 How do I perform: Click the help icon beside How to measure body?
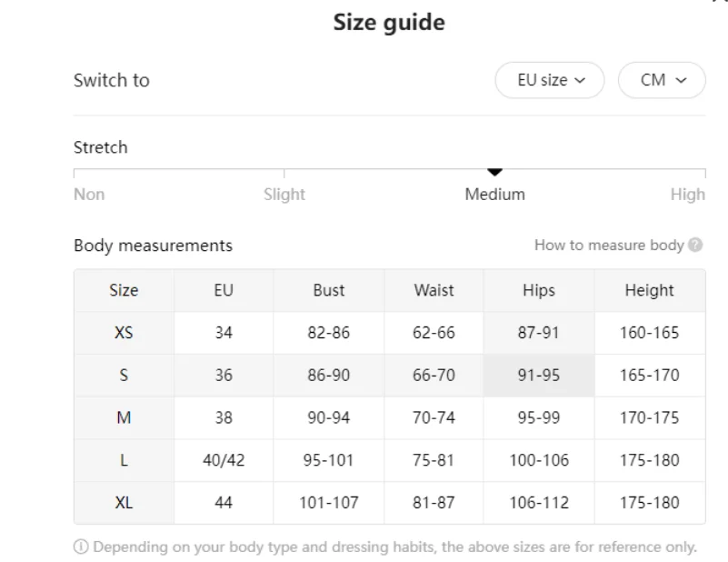click(696, 246)
